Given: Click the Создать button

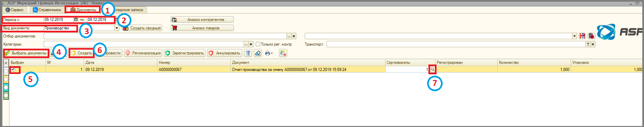Looking at the screenshot, I should [x=81, y=53].
